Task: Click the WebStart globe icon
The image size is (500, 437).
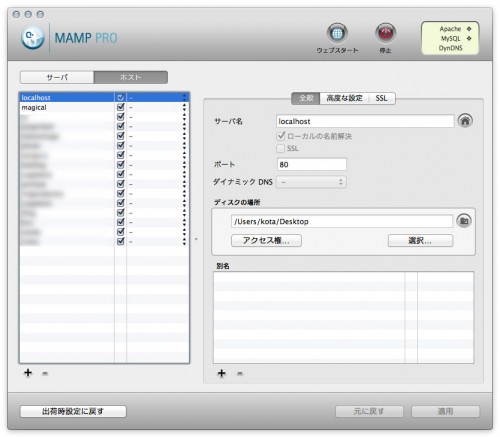Action: point(337,33)
